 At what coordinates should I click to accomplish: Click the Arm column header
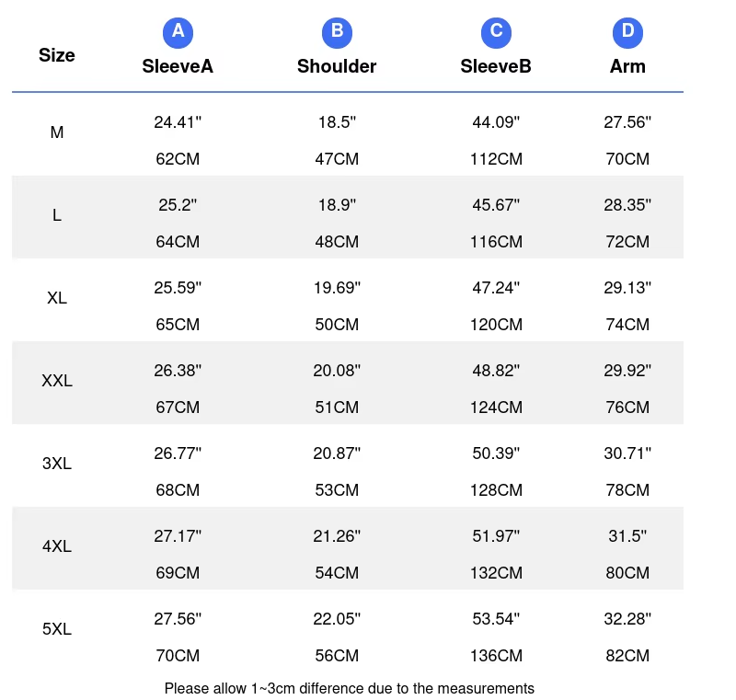[627, 66]
